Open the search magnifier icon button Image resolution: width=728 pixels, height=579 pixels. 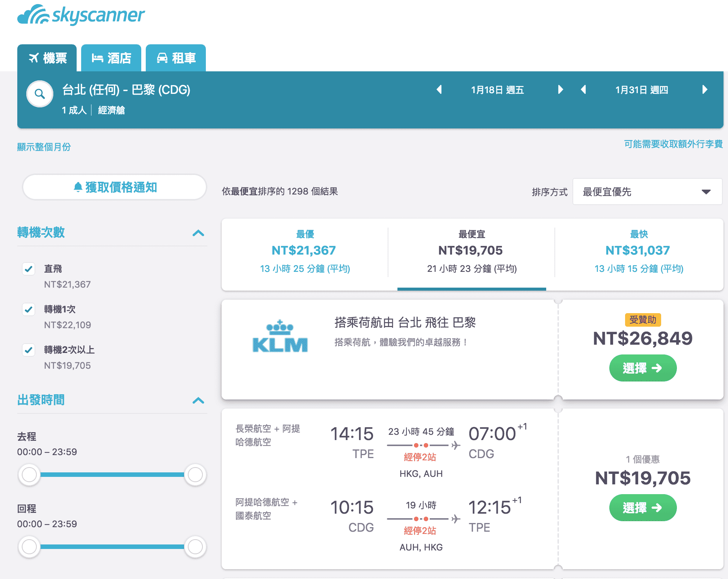pos(39,94)
